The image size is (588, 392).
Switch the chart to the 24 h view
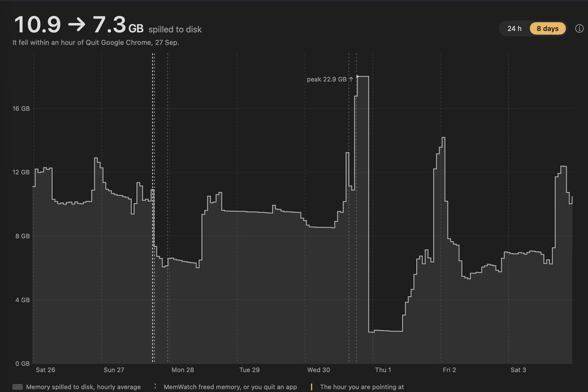(514, 28)
